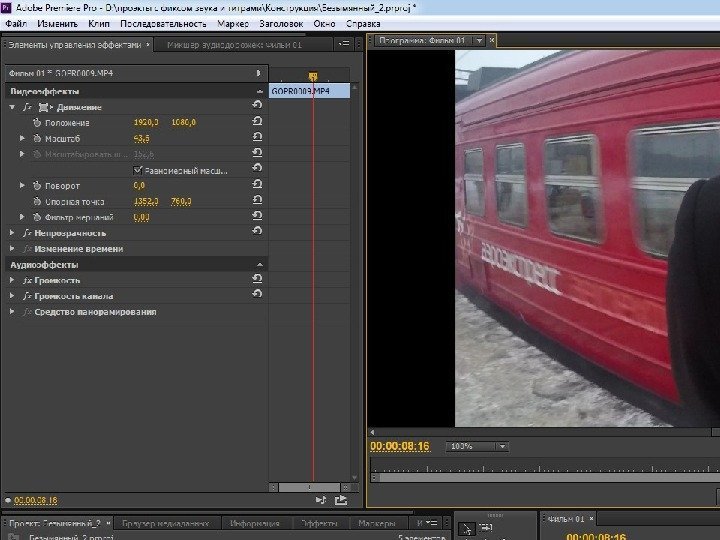This screenshot has width=720, height=540.
Task: Open the effect controls panel options menu
Action: (x=344, y=44)
